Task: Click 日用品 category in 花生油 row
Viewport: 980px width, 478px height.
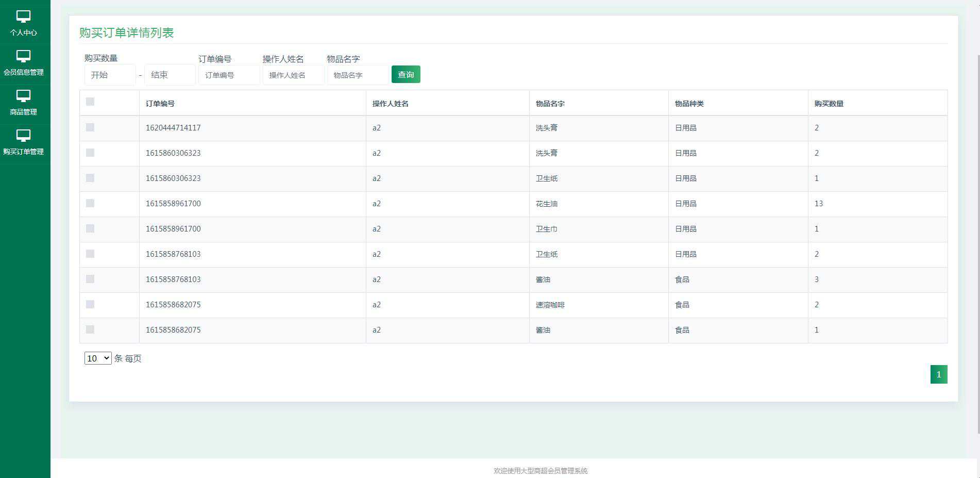Action: (686, 204)
